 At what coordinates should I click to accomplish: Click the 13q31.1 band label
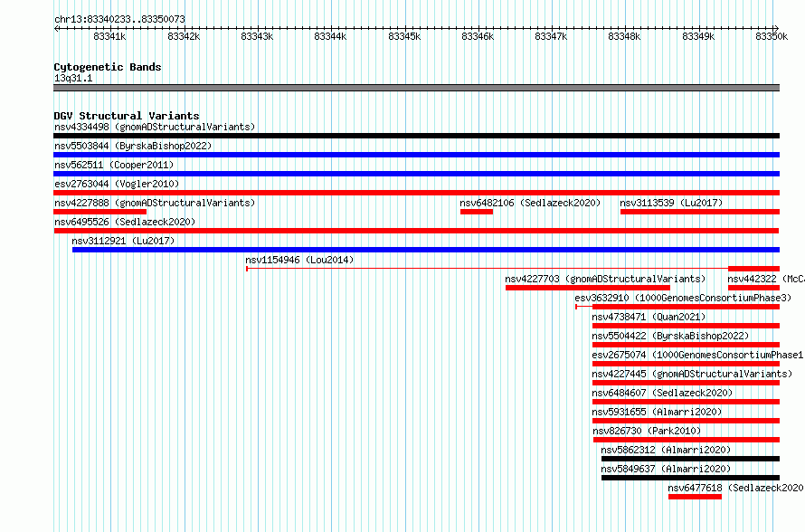tap(73, 78)
